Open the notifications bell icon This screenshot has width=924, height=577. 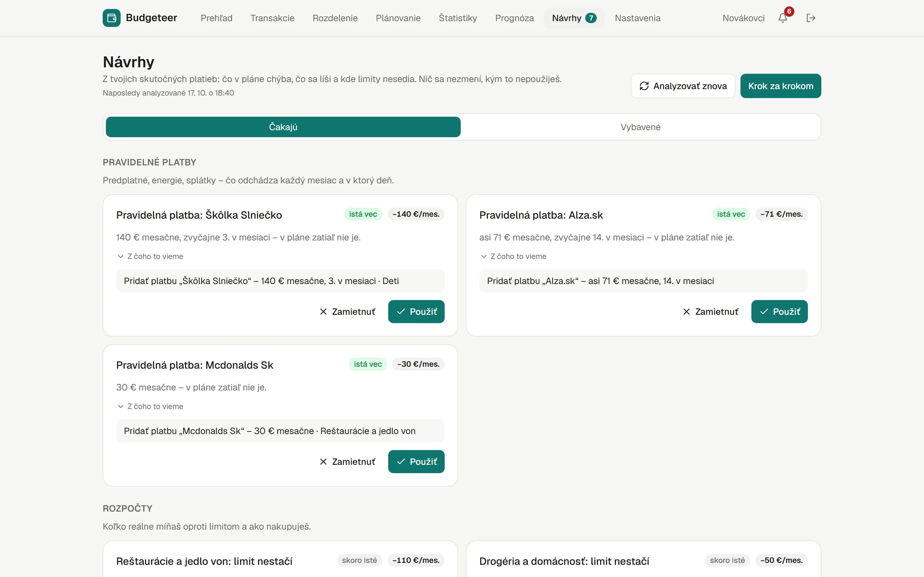[x=783, y=18]
